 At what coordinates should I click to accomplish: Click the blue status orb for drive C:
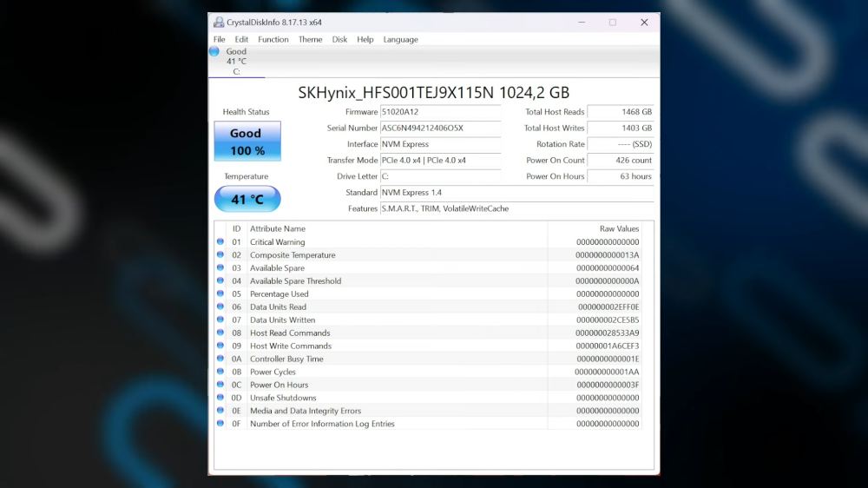214,51
